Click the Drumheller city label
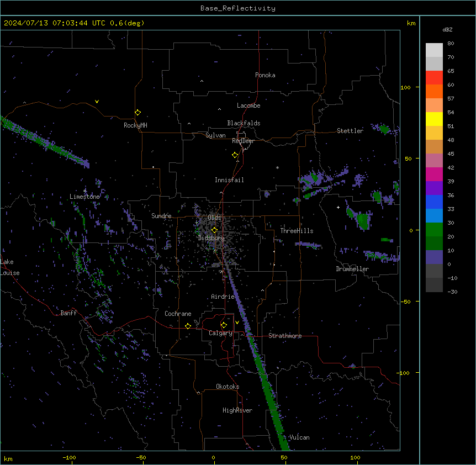This screenshot has width=476, height=465. (x=352, y=269)
